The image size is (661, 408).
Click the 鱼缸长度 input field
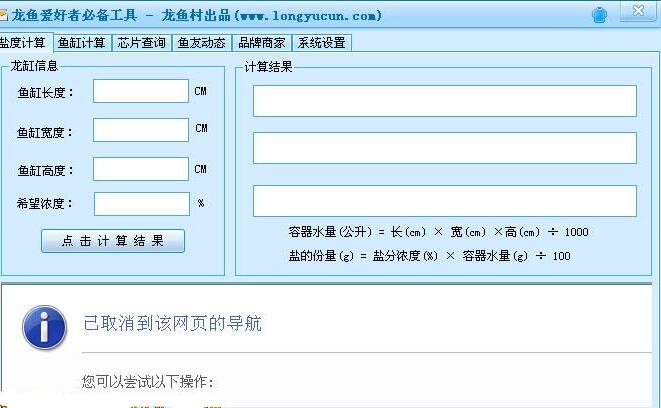pyautogui.click(x=141, y=91)
